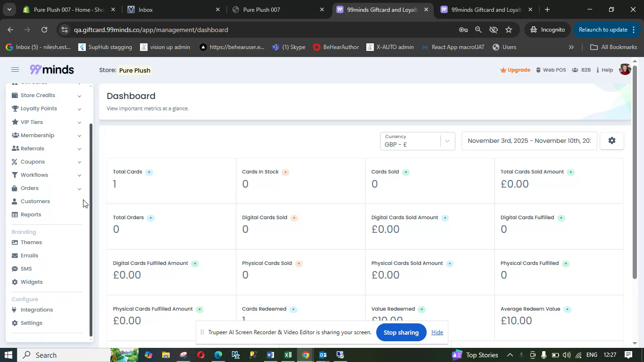Open Outlook from the taskbar
The width and height of the screenshot is (644, 362).
(x=323, y=355)
